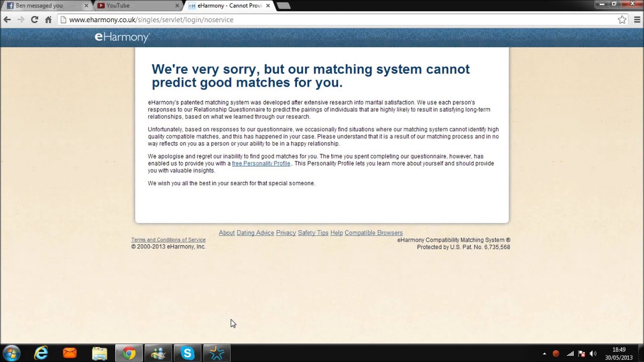644x362 pixels.
Task: Open the orange mail app in taskbar
Action: tap(70, 353)
